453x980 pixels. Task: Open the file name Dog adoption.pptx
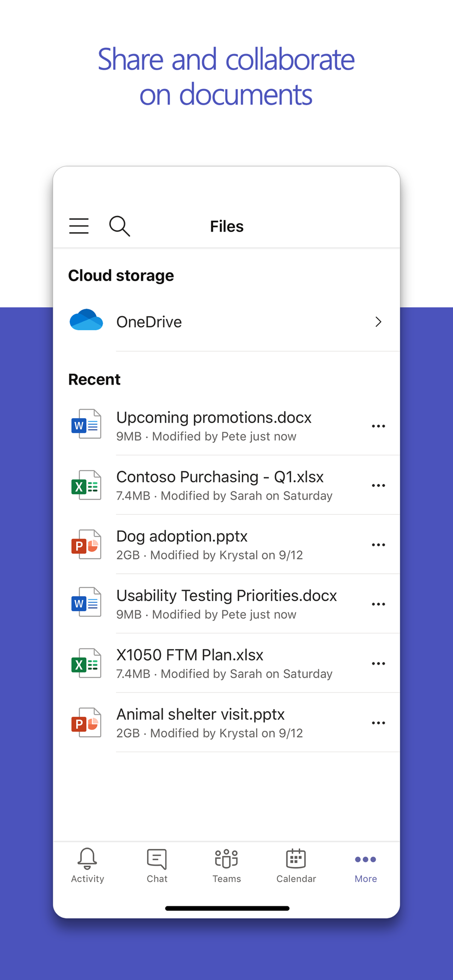click(x=182, y=536)
